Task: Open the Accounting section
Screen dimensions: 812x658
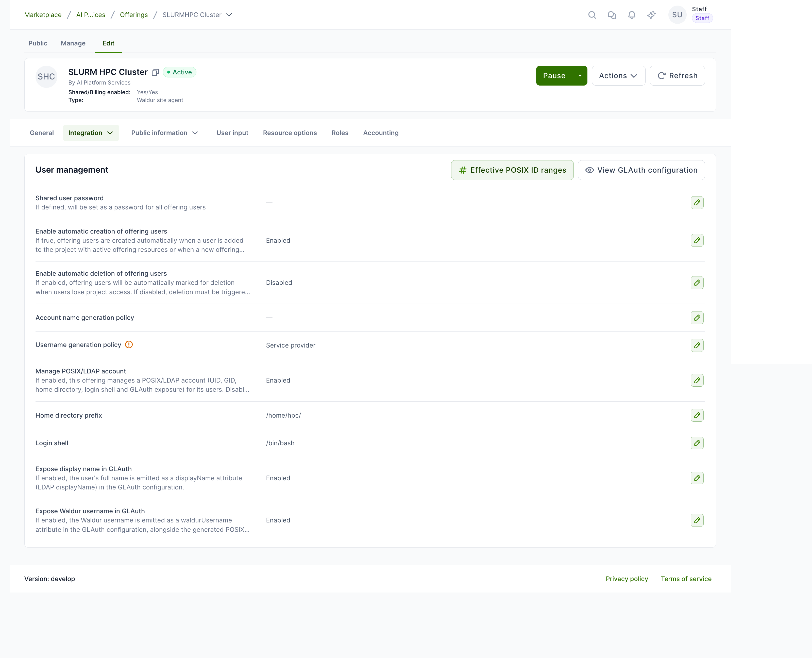Action: (381, 133)
